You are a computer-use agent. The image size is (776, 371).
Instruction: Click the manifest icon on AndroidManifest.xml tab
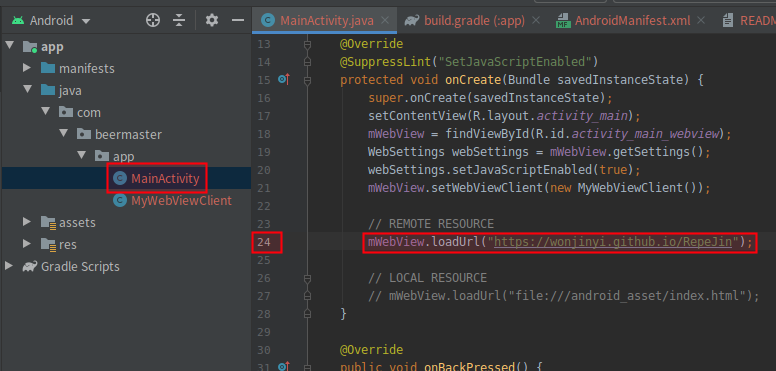(563, 20)
